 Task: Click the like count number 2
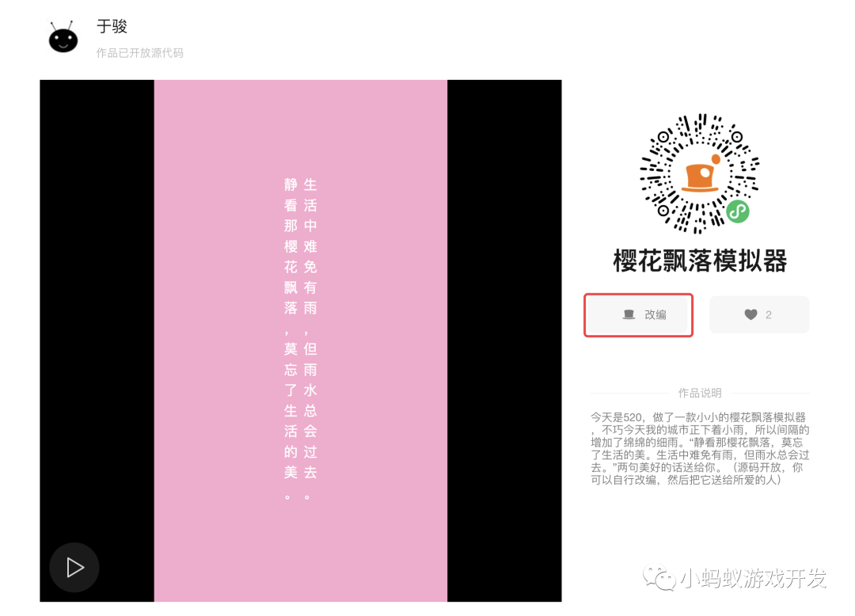pos(768,315)
